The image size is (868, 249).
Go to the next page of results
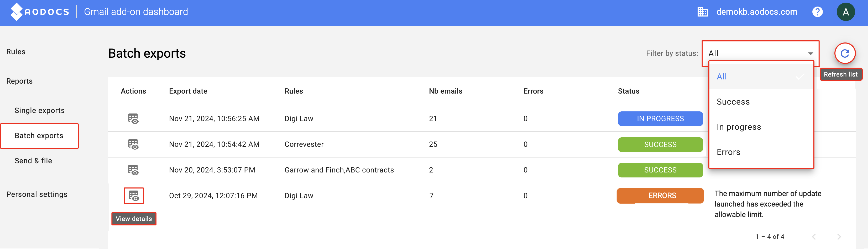(x=839, y=236)
